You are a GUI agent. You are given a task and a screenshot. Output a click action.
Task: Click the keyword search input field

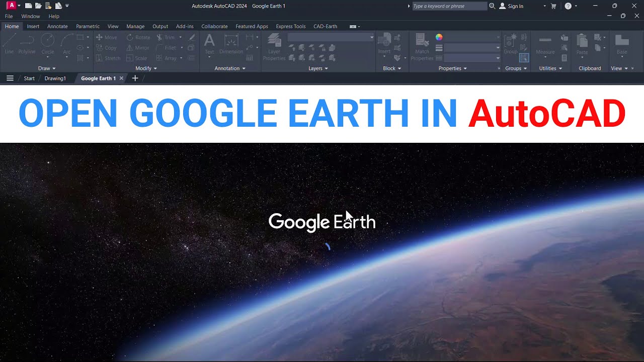point(449,6)
